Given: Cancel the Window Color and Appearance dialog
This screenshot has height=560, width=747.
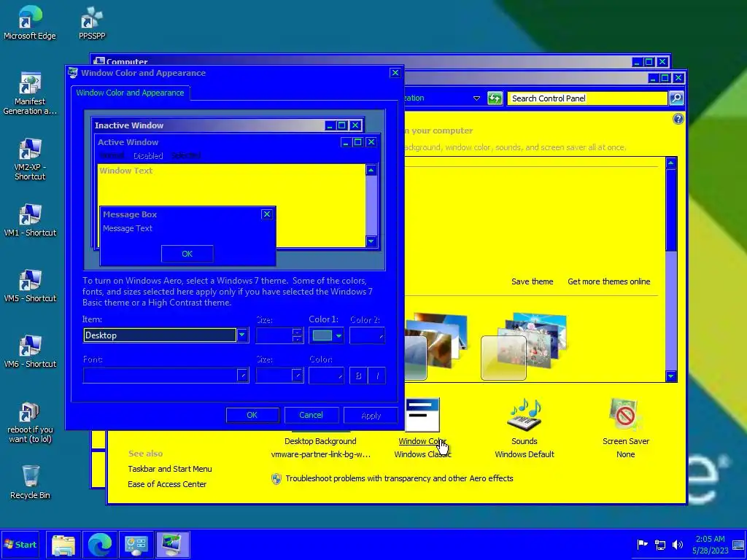Looking at the screenshot, I should [x=311, y=415].
